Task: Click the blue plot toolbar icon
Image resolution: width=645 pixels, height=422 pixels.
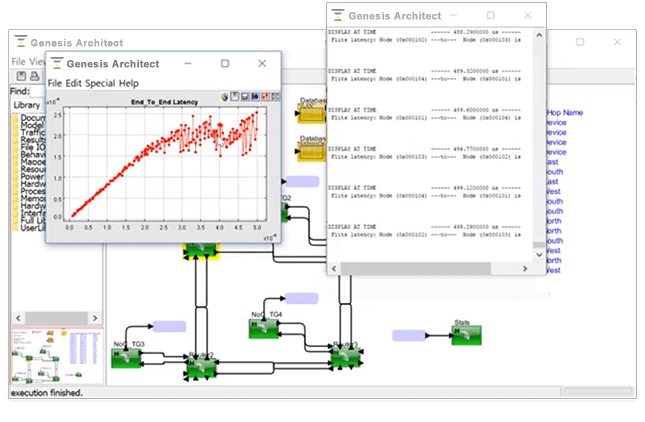Action: coord(255,97)
